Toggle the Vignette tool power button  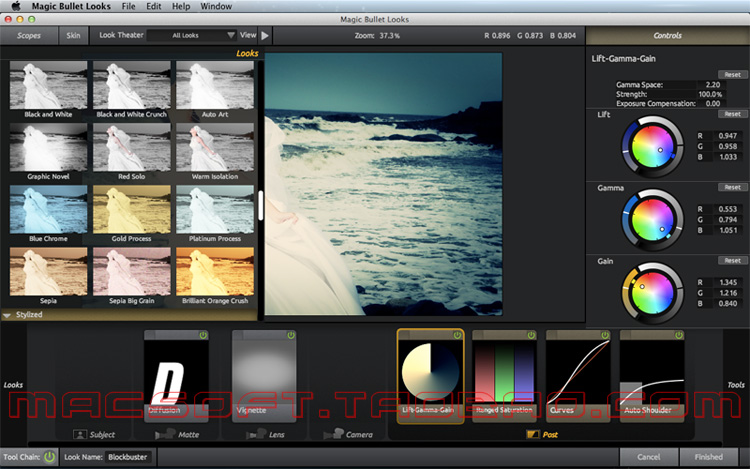pos(291,335)
